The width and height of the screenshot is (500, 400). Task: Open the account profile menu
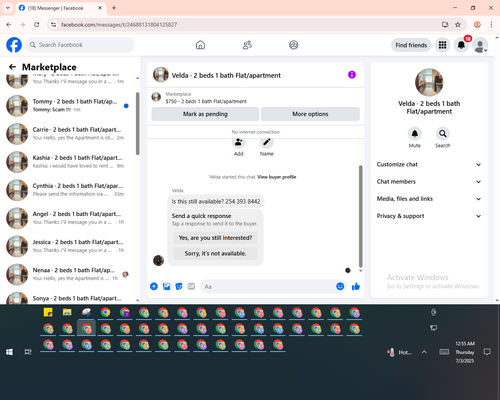coord(480,45)
